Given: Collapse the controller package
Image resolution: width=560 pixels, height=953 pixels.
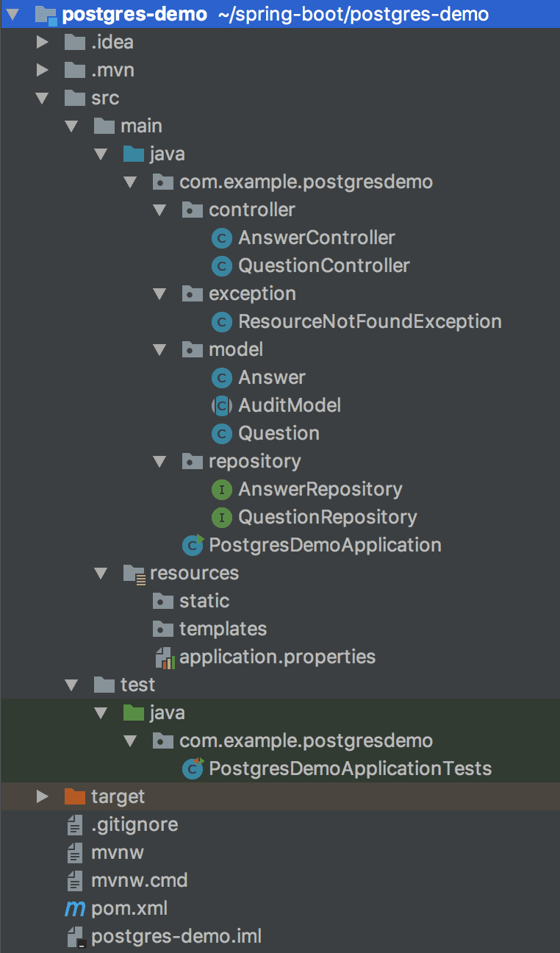Looking at the screenshot, I should click(160, 210).
